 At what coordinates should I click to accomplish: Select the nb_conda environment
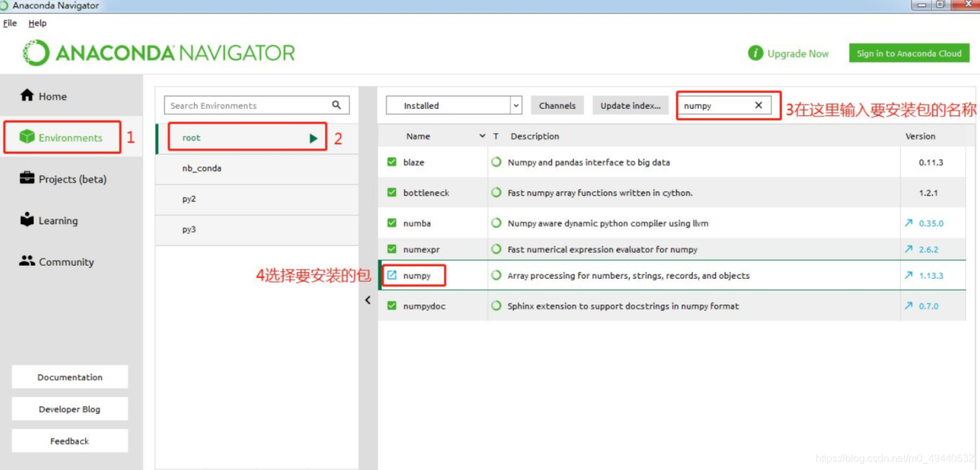coord(257,168)
